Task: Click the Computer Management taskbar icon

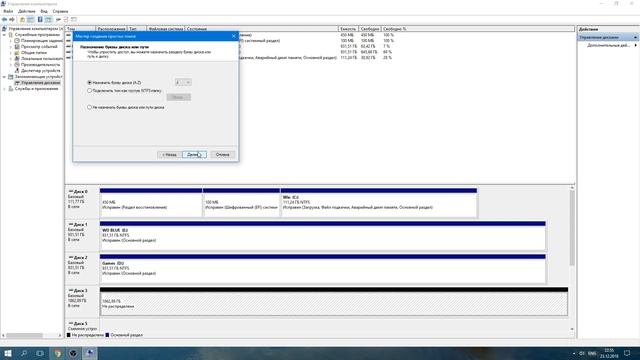Action: (x=90, y=353)
